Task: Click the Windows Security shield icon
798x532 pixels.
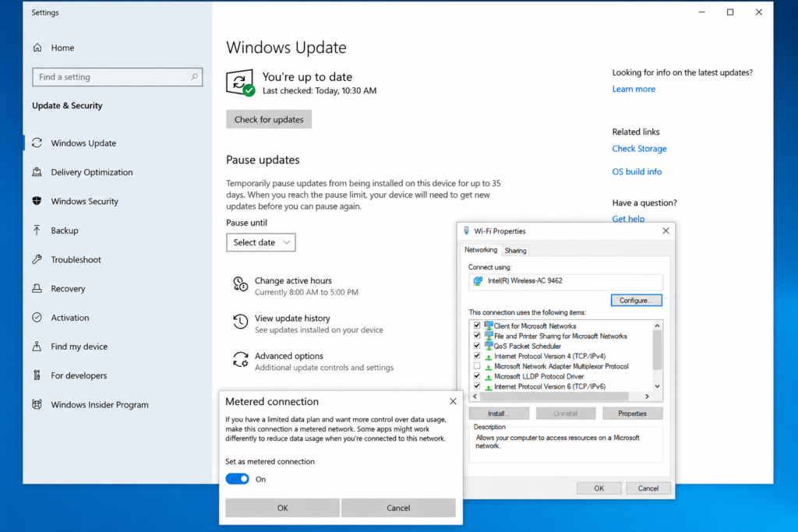Action: click(x=37, y=201)
